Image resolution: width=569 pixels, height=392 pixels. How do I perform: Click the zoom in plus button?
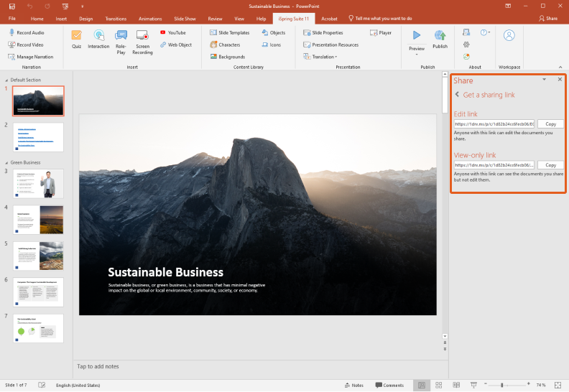(528, 383)
